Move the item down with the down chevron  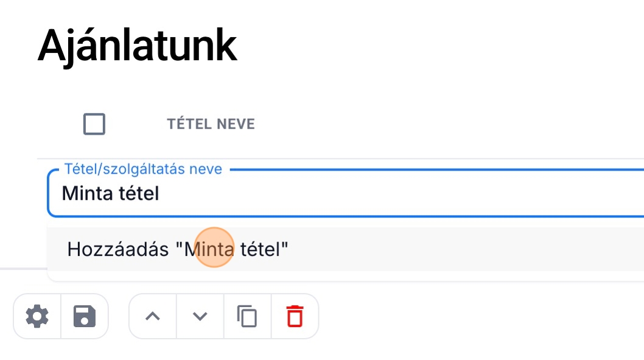pos(200,316)
